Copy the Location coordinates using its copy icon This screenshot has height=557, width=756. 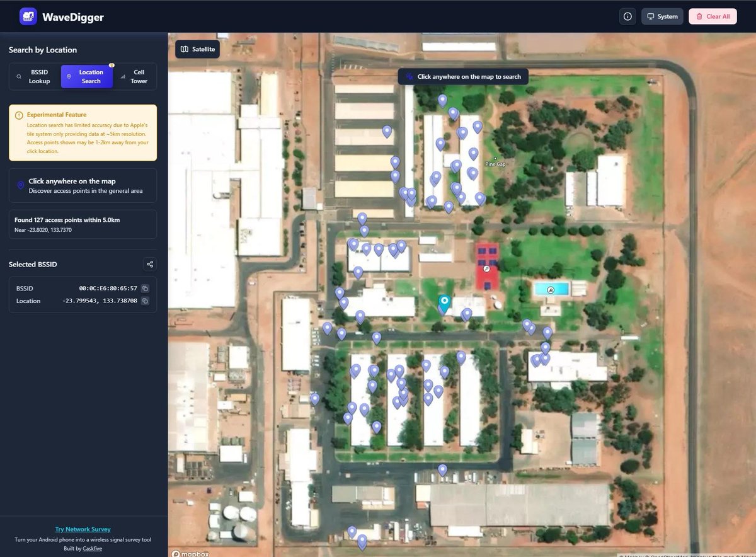click(145, 301)
